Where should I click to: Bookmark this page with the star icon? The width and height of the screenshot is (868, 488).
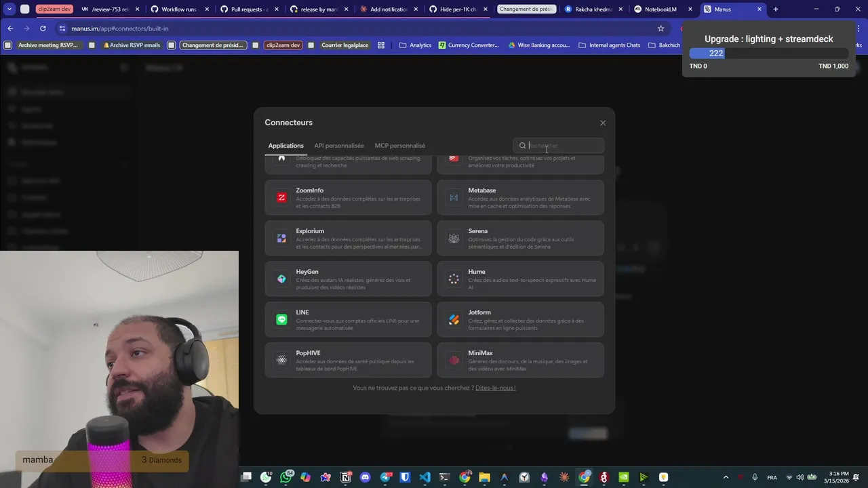point(660,28)
